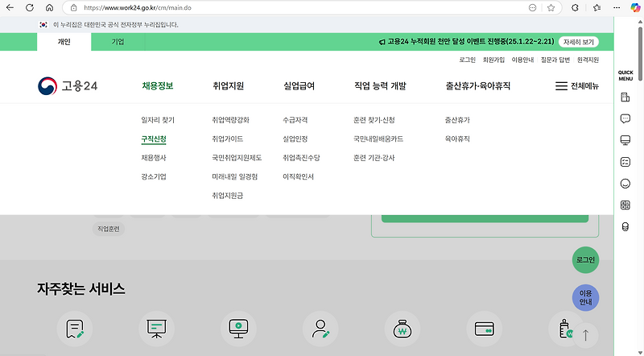Switch to 개인 tab
The width and height of the screenshot is (644, 356).
64,42
